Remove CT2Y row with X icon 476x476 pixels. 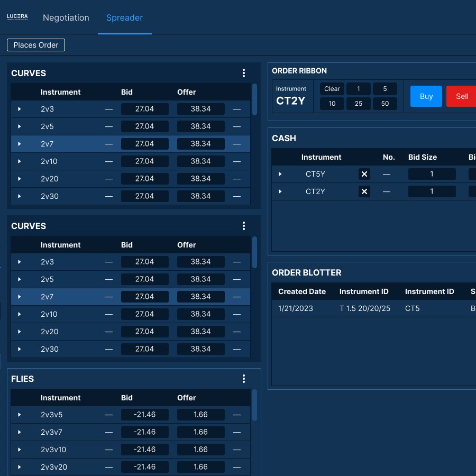364,191
